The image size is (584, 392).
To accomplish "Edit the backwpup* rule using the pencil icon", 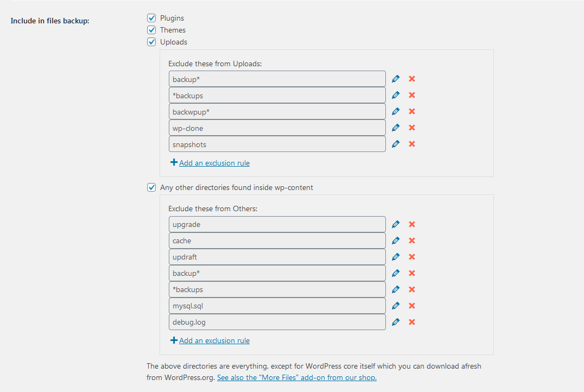I will 395,111.
